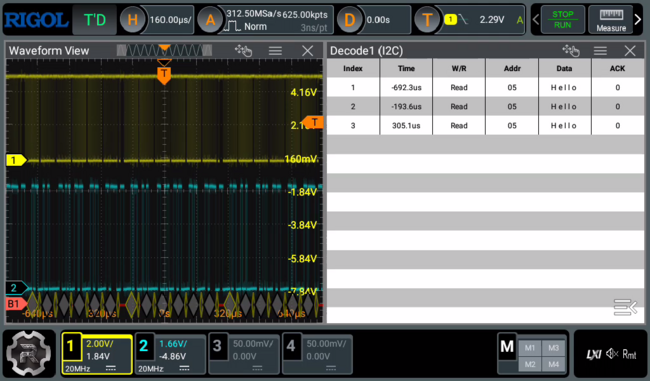Screen dimensions: 650x381
Task: Open the Decode1 (I2C) hamburger menu
Action: point(600,51)
